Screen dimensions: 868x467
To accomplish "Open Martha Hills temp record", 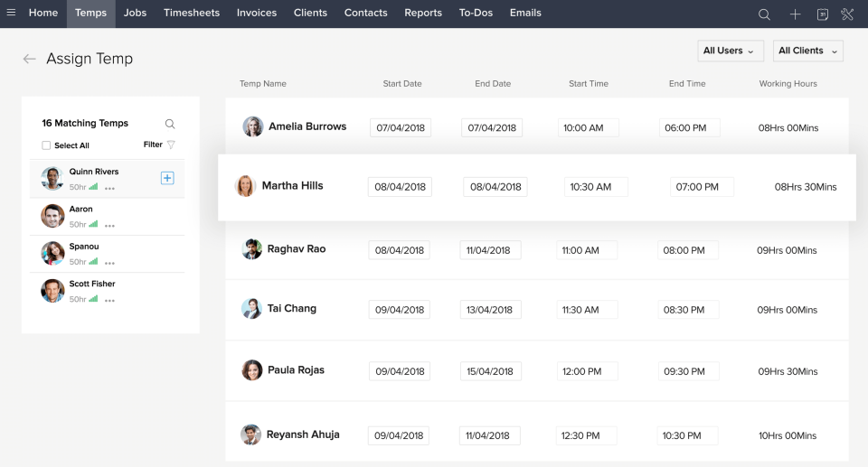I will (x=292, y=186).
